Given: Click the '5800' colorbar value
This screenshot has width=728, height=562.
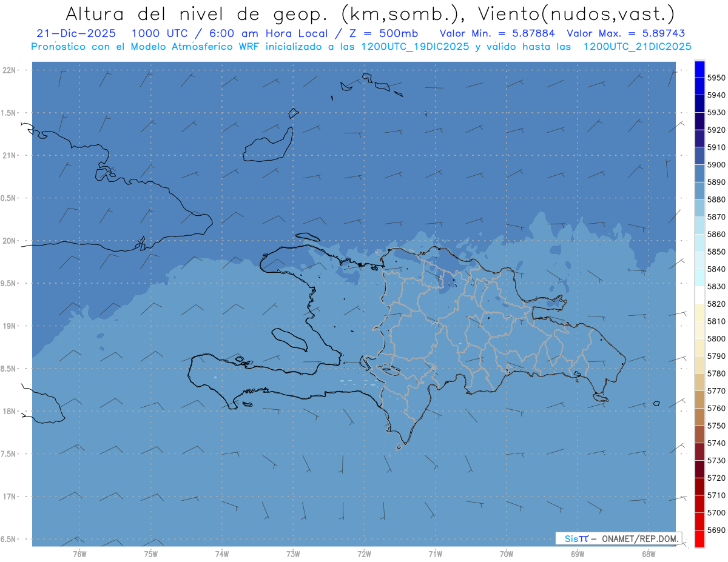Looking at the screenshot, I should point(716,338).
